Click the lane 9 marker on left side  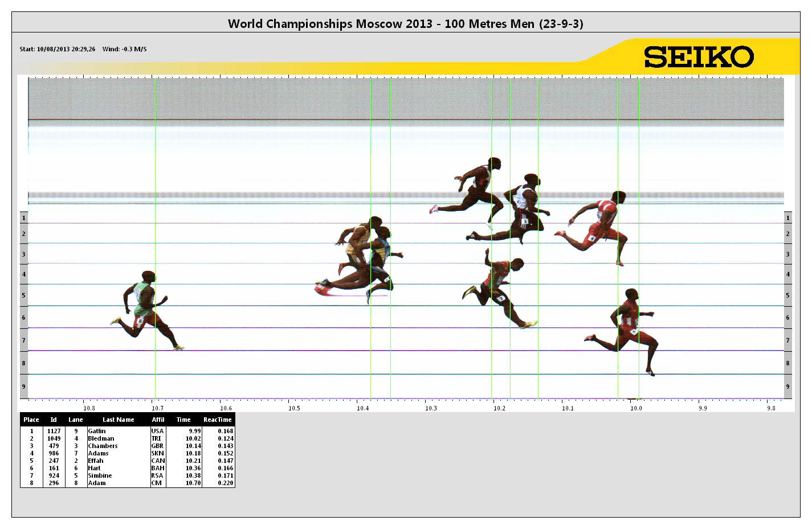point(23,386)
